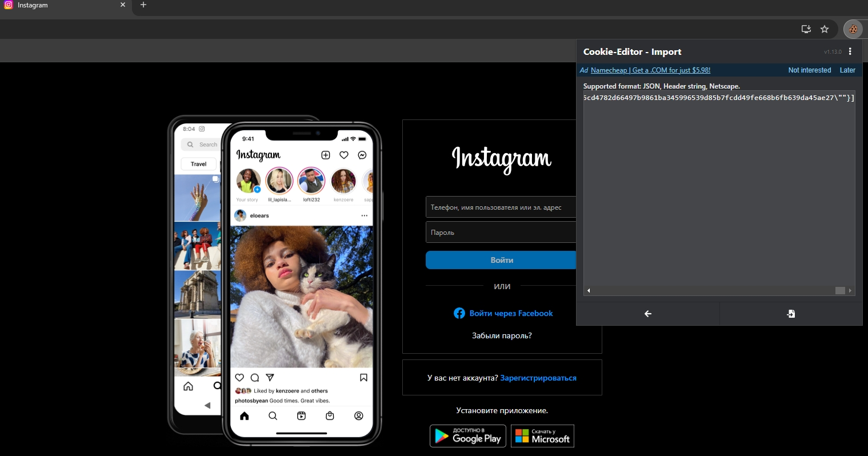Click the Зарегистрироваться sign-up link
The image size is (868, 456).
coord(538,378)
